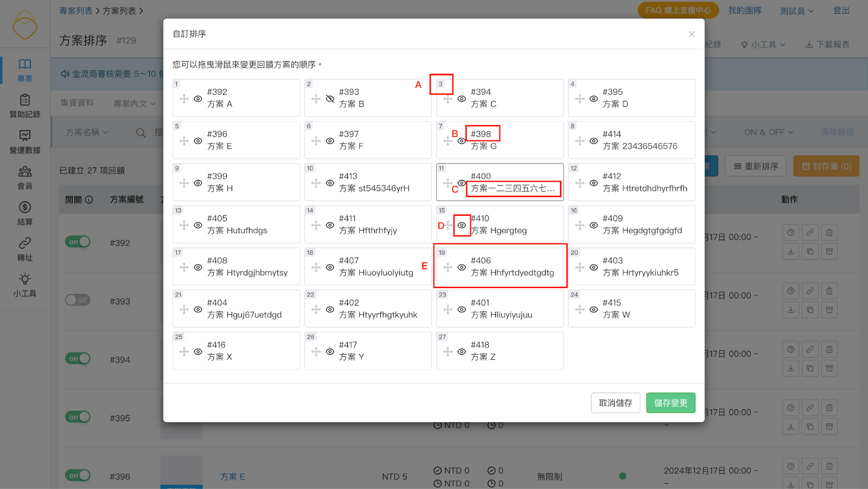Click the search magnifier icon
Screen dimensions: 868x489
click(141, 133)
